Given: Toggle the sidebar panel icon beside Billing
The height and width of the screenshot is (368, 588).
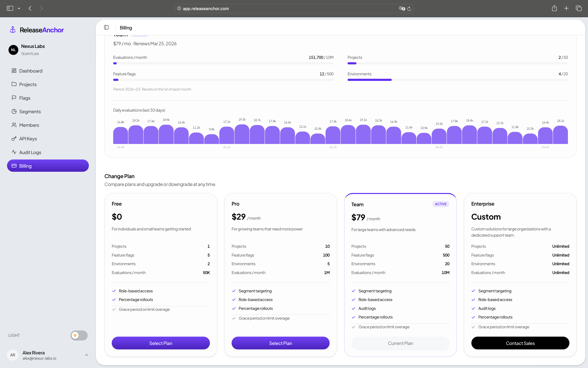Looking at the screenshot, I should [106, 27].
